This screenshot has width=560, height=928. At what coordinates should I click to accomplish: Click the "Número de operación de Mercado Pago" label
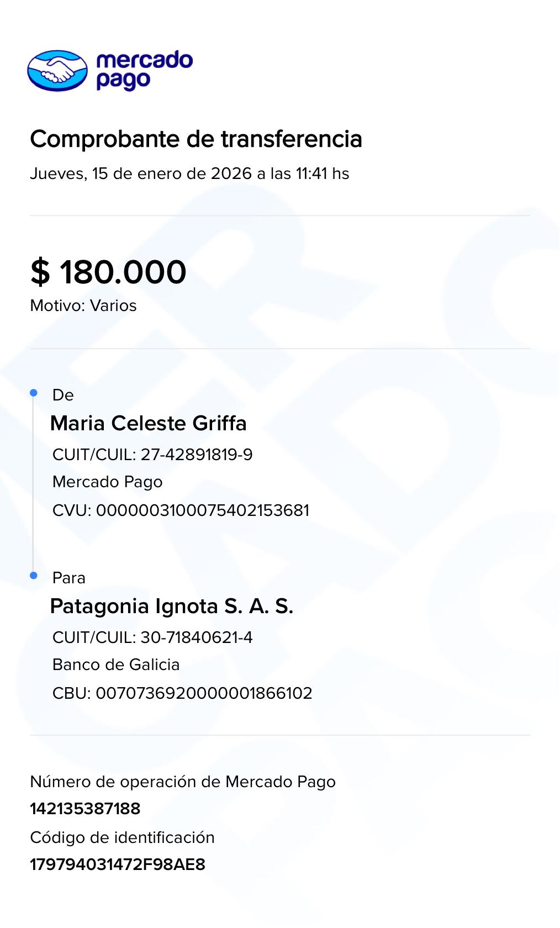pyautogui.click(x=183, y=782)
